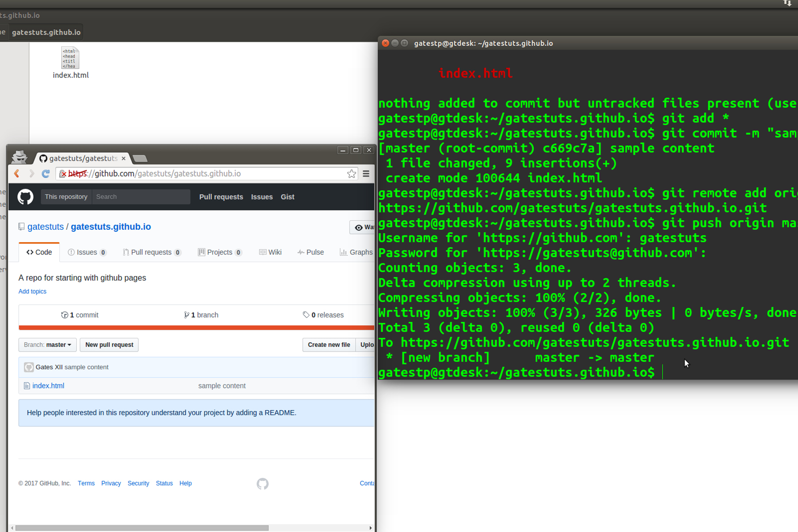This screenshot has width=798, height=532.
Task: Click Gates XII commit author avatar
Action: point(29,367)
